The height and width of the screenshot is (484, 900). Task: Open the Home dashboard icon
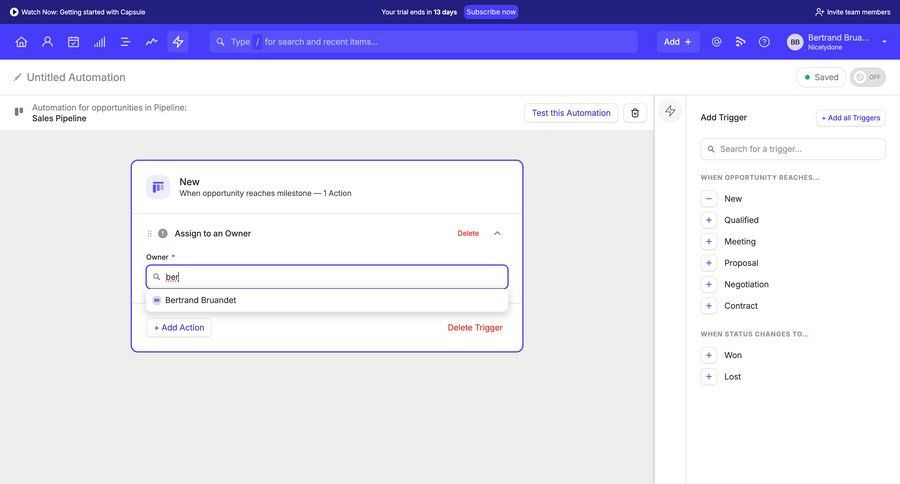click(x=21, y=42)
